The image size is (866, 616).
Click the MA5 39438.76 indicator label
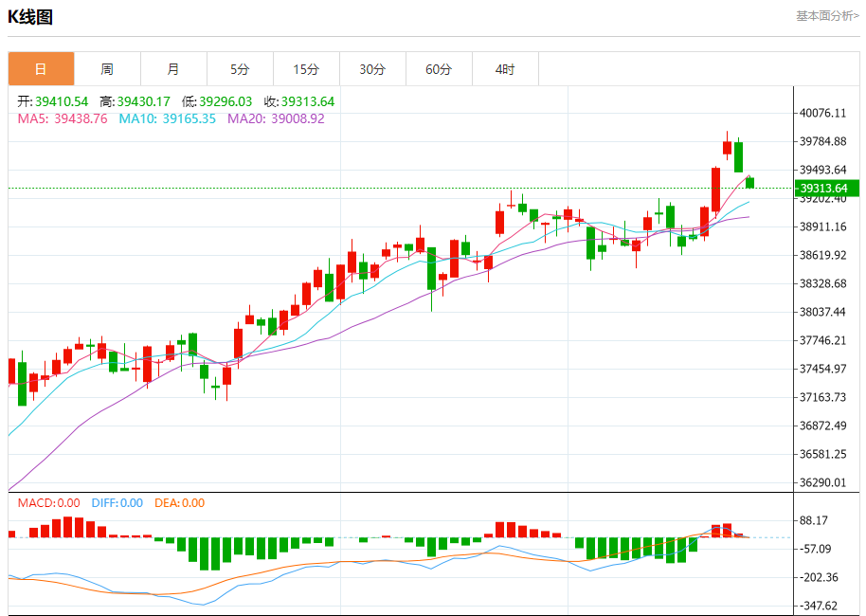point(63,118)
